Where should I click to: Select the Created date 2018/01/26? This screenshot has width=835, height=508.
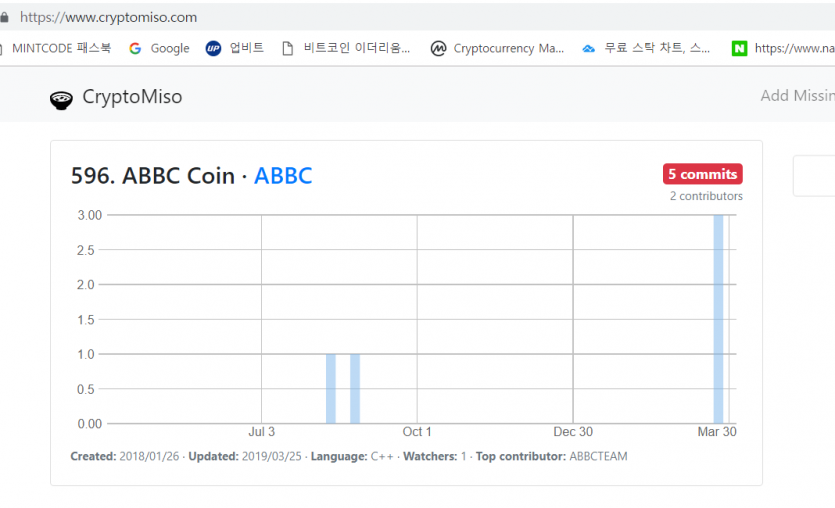coord(149,456)
